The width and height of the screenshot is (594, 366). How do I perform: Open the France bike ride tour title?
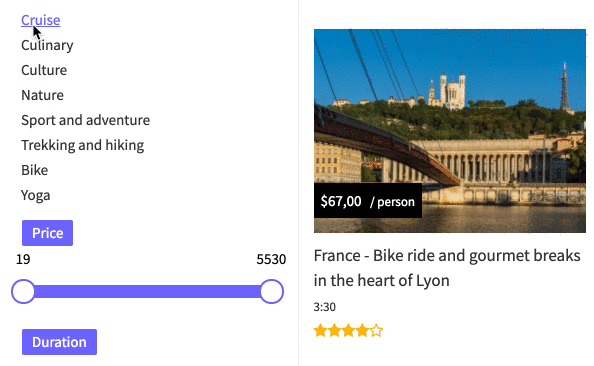click(447, 268)
